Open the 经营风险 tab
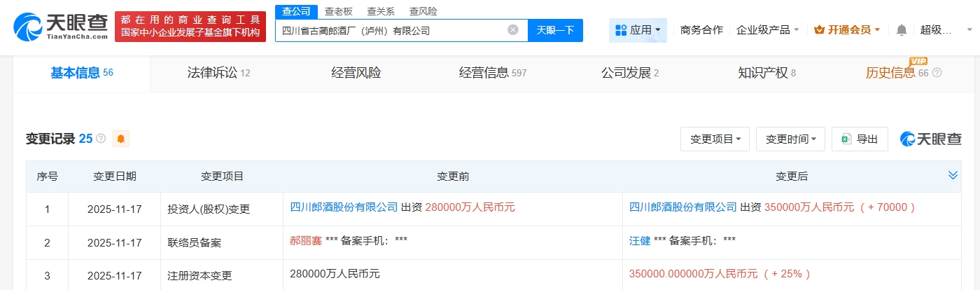The image size is (980, 290). pos(356,73)
